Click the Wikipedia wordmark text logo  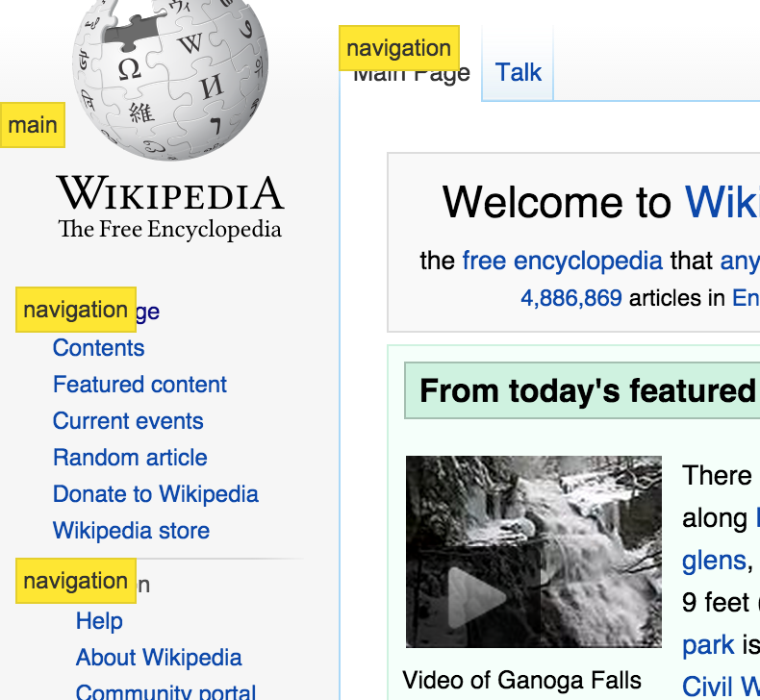point(170,193)
